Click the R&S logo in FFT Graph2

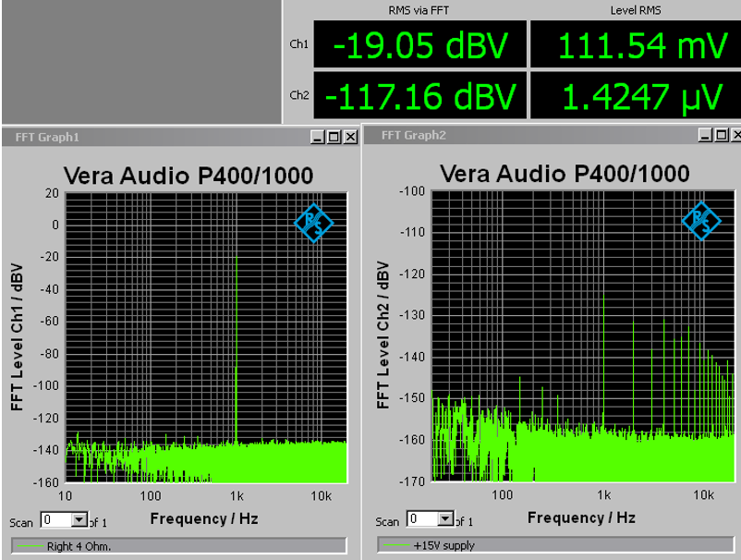pyautogui.click(x=701, y=221)
